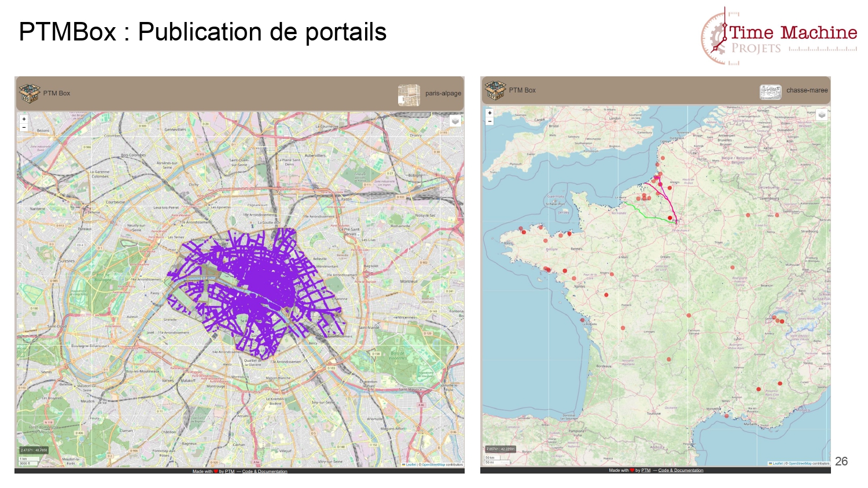Click the PTM Box logo in the chasse-maree portal
This screenshot has width=868, height=488.
tap(495, 90)
